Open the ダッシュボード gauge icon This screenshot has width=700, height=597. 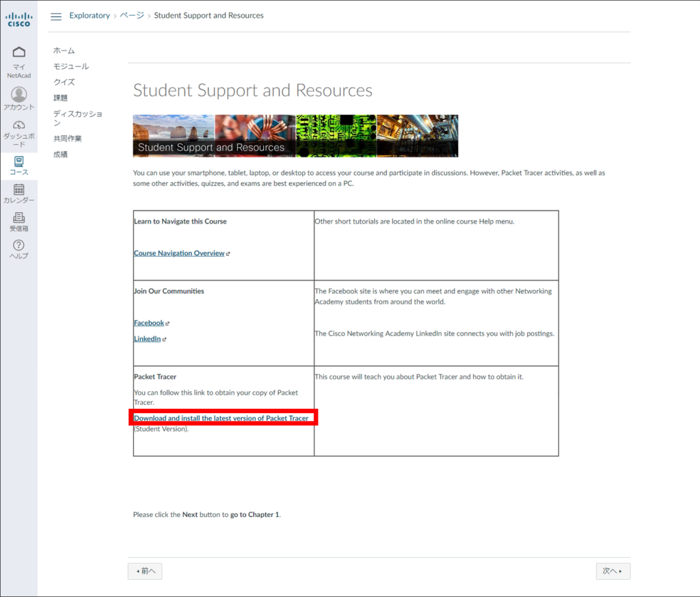(18, 125)
